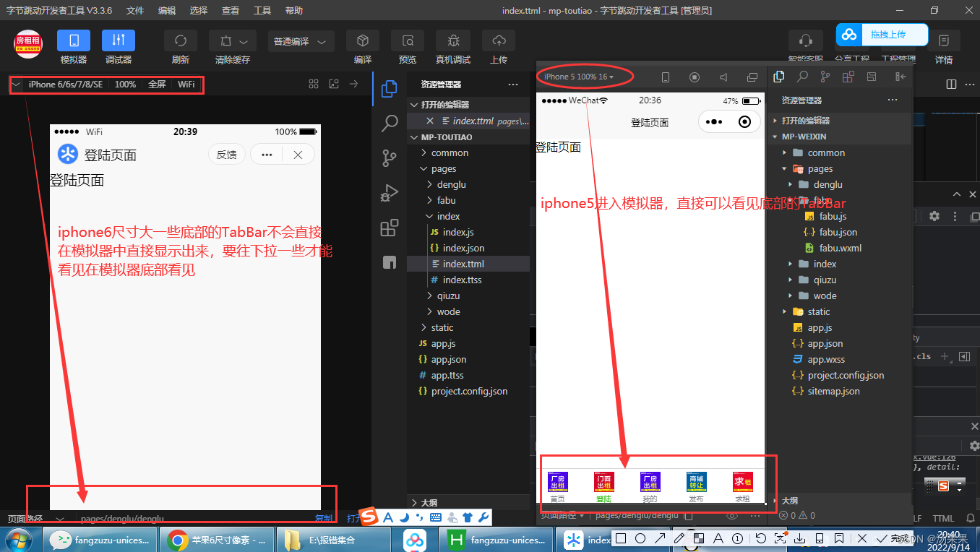
Task: Click the three dots capsule menu in simulator
Action: (267, 155)
